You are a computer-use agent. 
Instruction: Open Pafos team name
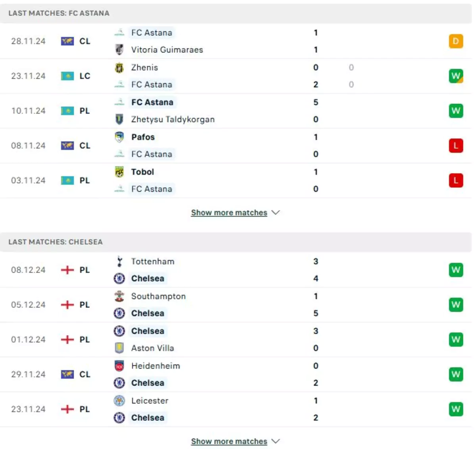(143, 137)
